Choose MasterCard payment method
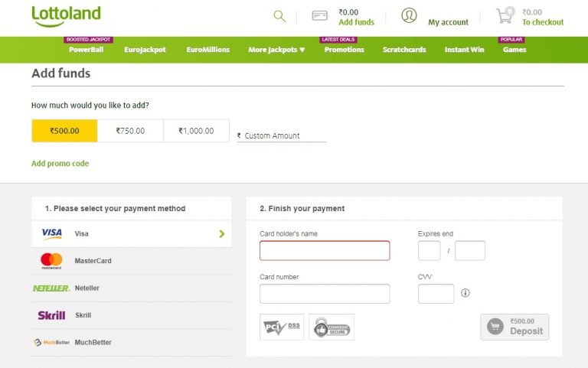 131,261
